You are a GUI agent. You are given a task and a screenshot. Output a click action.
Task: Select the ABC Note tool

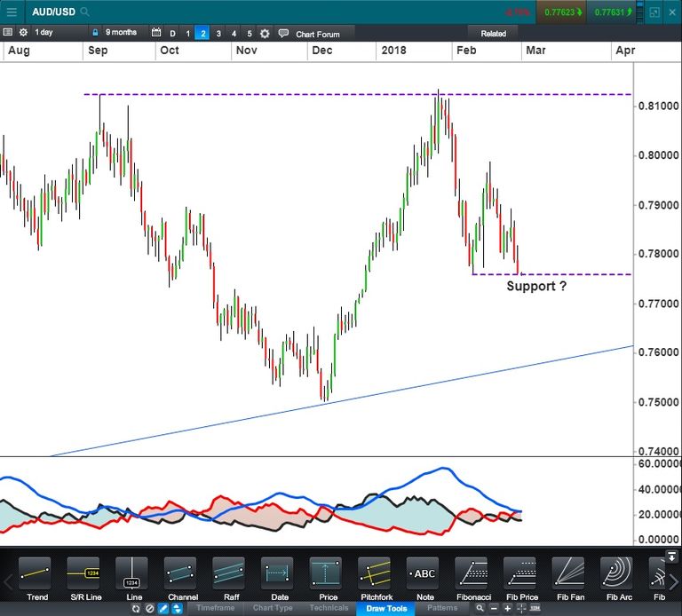(423, 579)
